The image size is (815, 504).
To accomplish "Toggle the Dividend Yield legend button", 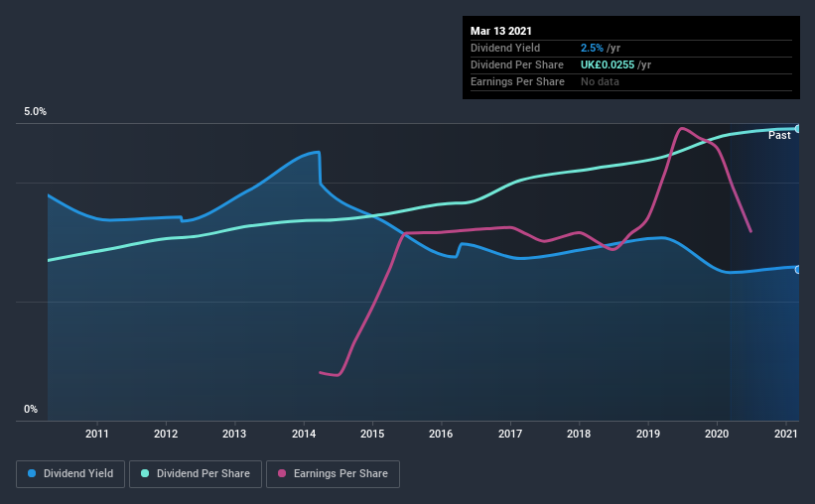I will (x=70, y=474).
